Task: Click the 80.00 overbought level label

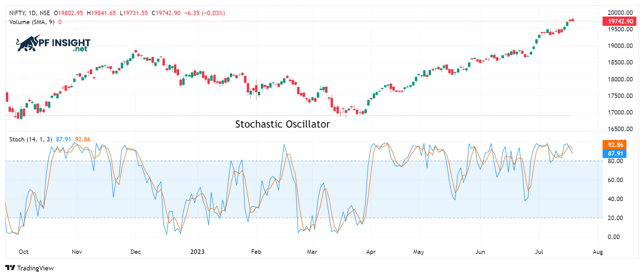Action: (x=615, y=161)
